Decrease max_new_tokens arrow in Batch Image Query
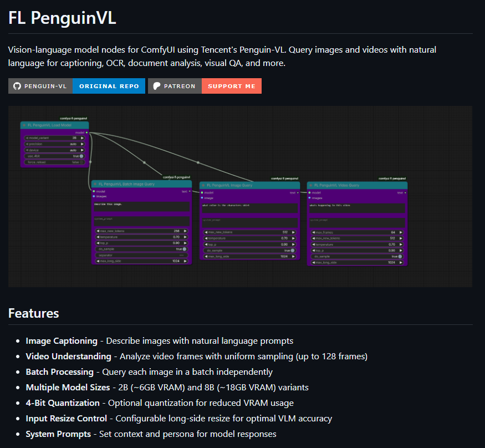The height and width of the screenshot is (448, 485). [98, 231]
